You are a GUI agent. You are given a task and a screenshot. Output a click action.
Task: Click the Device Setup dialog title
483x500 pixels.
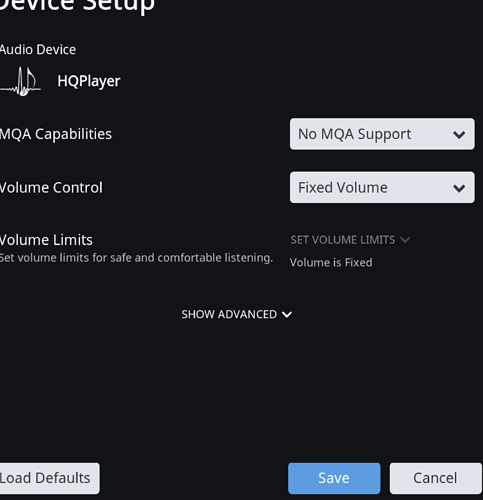(x=77, y=5)
